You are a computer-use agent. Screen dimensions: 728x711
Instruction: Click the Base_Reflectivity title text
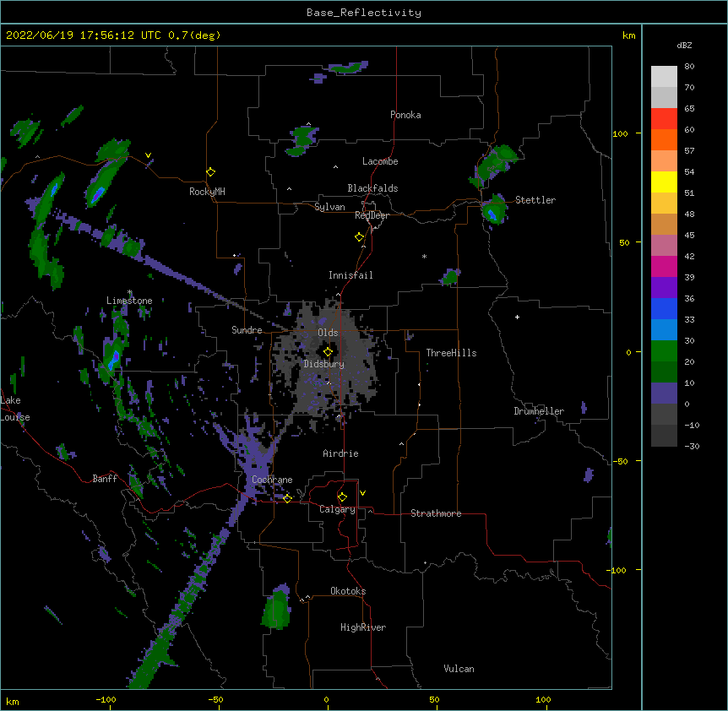364,13
